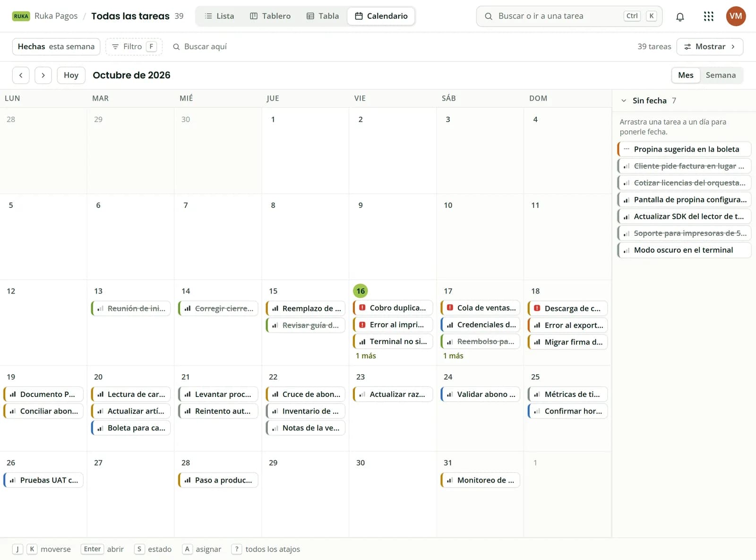Image resolution: width=756 pixels, height=560 pixels.
Task: Open VM user avatar menu
Action: point(736,16)
